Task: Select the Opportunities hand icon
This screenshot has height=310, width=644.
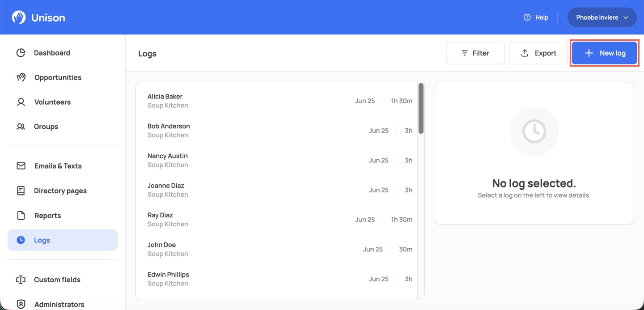Action: coord(21,77)
